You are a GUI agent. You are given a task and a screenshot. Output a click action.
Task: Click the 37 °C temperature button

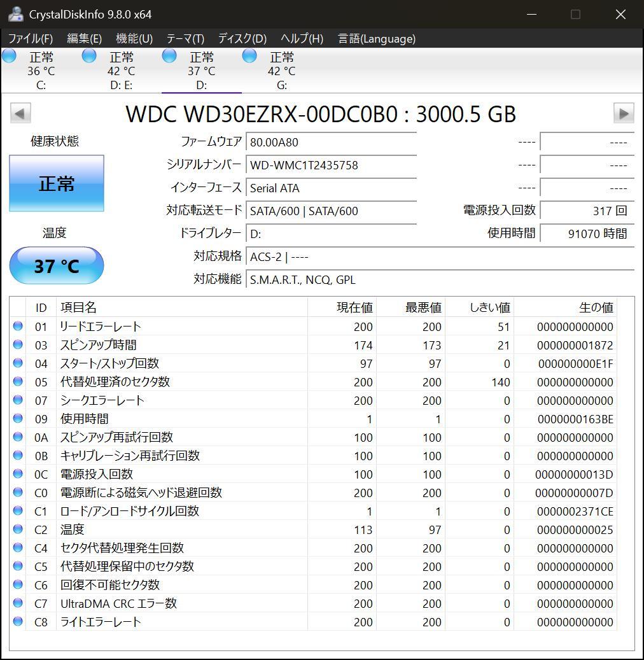(57, 265)
